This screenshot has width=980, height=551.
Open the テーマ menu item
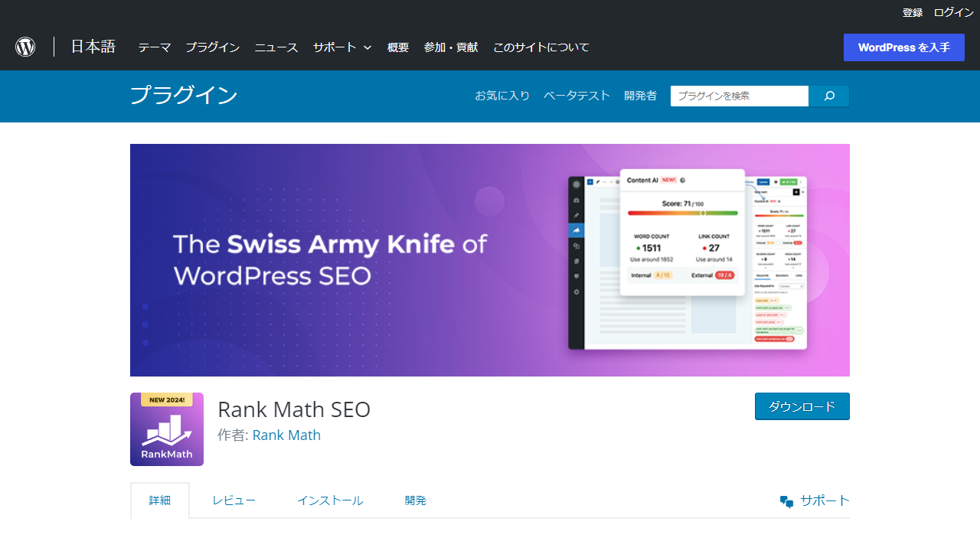tap(154, 47)
